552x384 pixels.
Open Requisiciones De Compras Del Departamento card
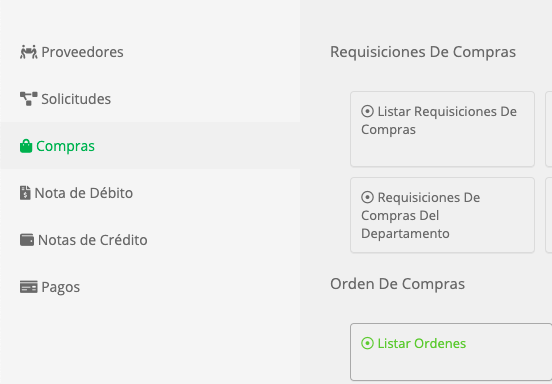(443, 215)
